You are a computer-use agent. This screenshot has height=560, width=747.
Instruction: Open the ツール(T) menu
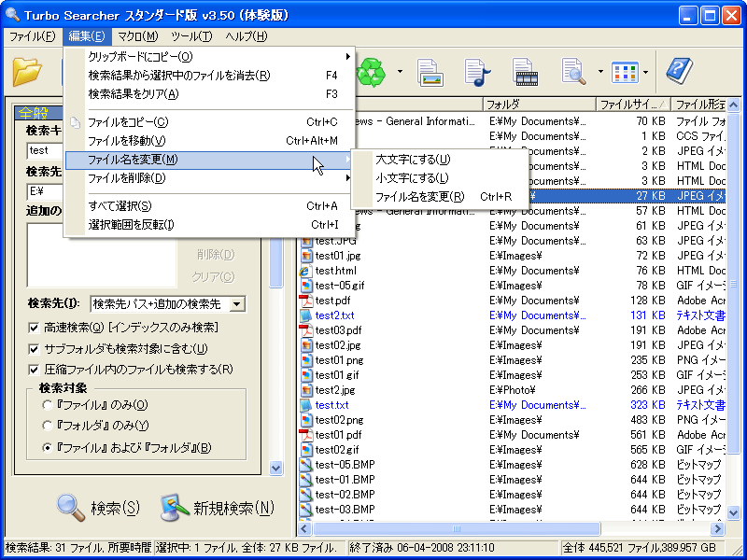pyautogui.click(x=191, y=36)
